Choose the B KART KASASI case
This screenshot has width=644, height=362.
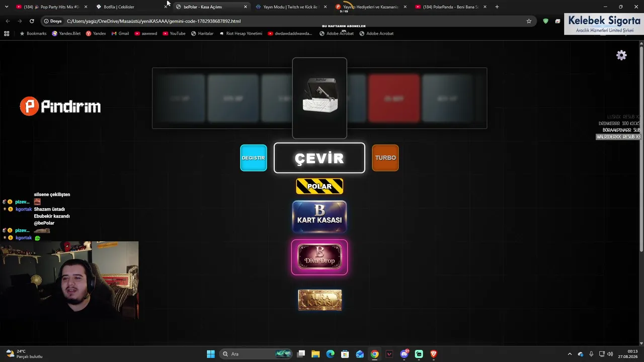(319, 217)
